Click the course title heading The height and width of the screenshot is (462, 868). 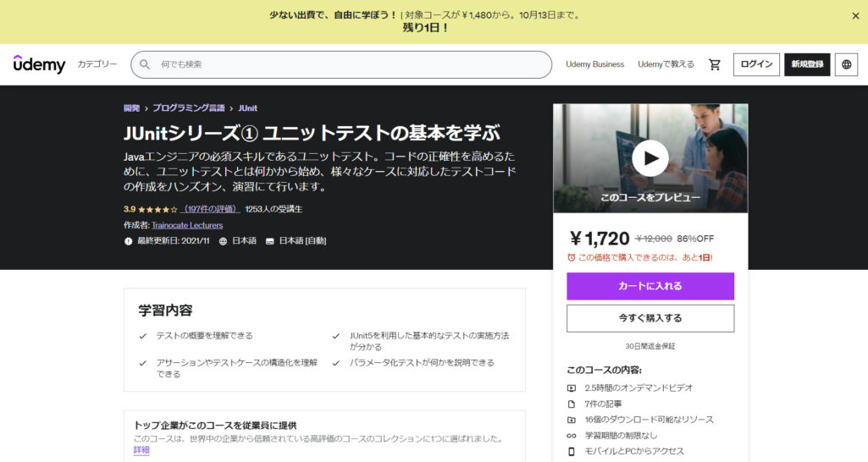tap(312, 134)
